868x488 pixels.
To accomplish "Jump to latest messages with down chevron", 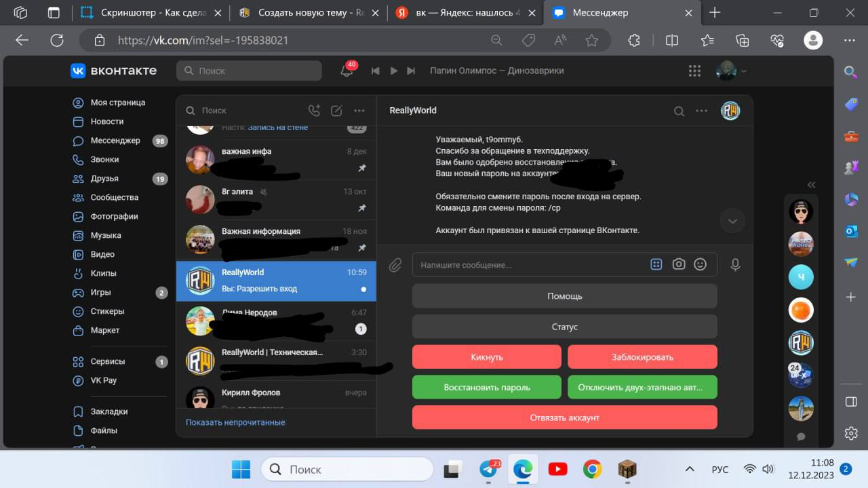I will pyautogui.click(x=732, y=220).
